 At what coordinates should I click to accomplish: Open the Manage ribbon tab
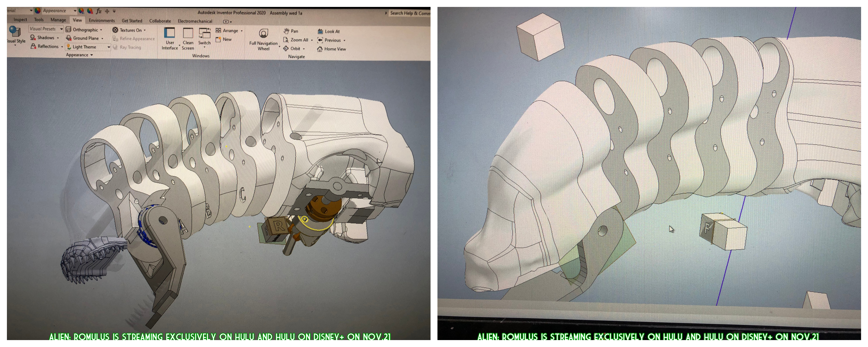[x=58, y=20]
